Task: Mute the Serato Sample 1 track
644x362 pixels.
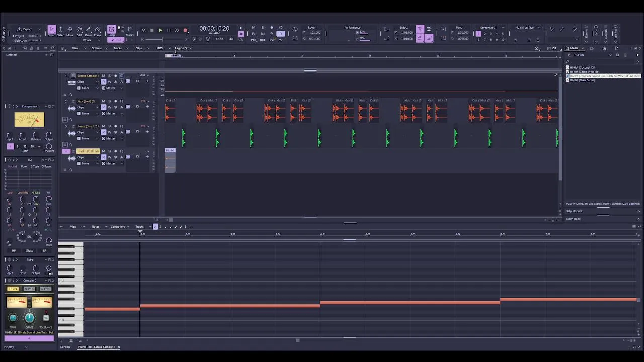Action: pos(104,76)
